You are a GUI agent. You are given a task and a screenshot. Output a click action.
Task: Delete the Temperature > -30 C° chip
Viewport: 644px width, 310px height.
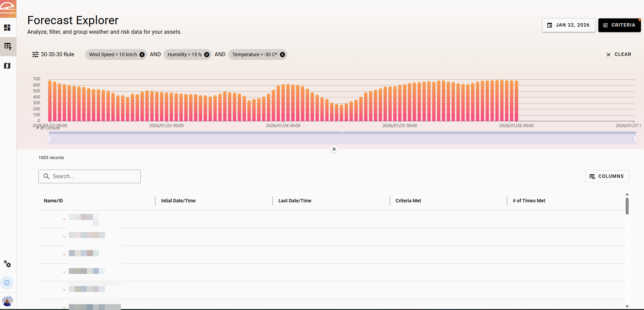282,55
